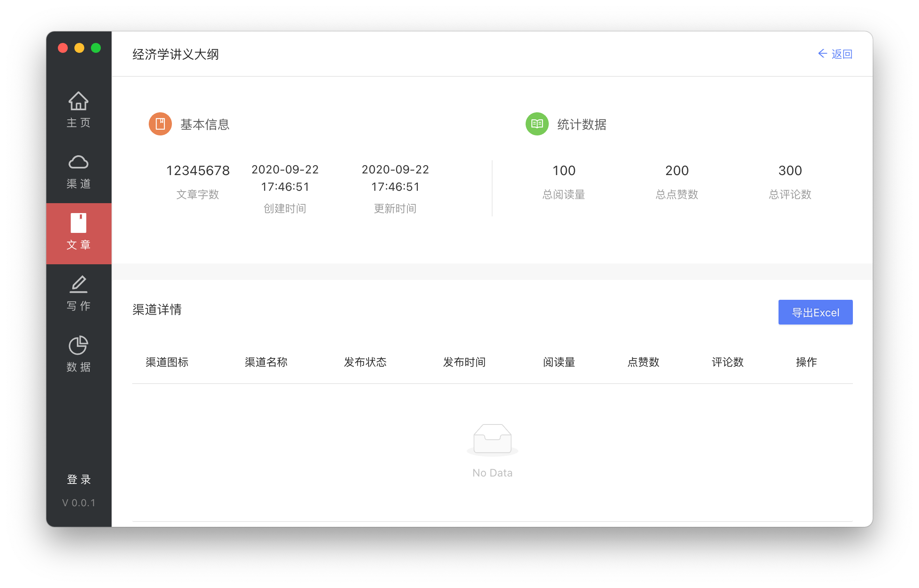The image size is (919, 588).
Task: Click the 登录 login entry in sidebar
Action: (x=79, y=479)
